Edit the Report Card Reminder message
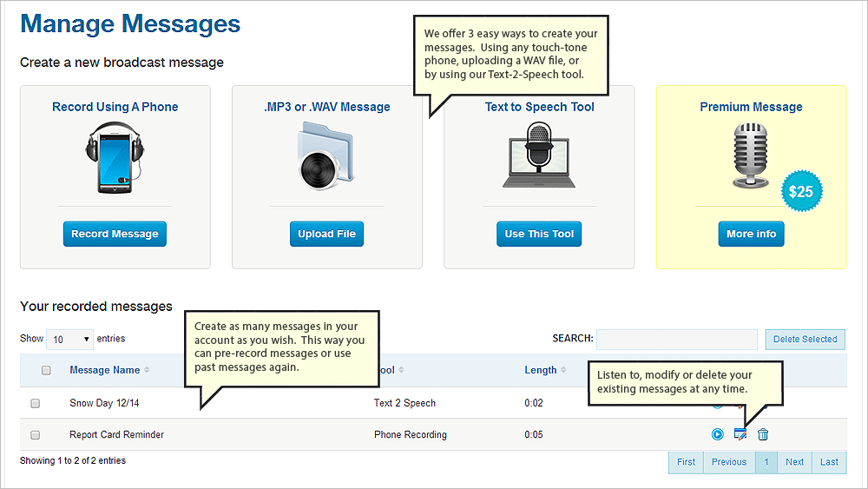This screenshot has height=489, width=868. pos(740,434)
